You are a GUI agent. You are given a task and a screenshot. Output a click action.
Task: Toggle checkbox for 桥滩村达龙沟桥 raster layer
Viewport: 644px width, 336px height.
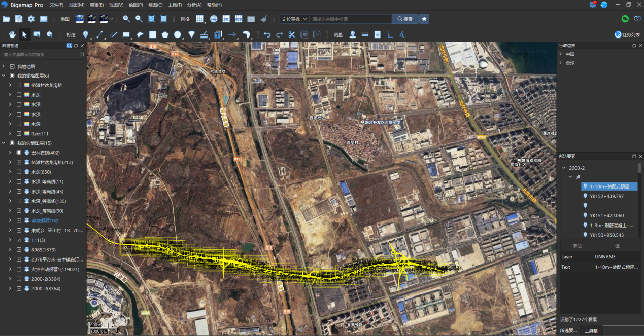[x=19, y=85]
